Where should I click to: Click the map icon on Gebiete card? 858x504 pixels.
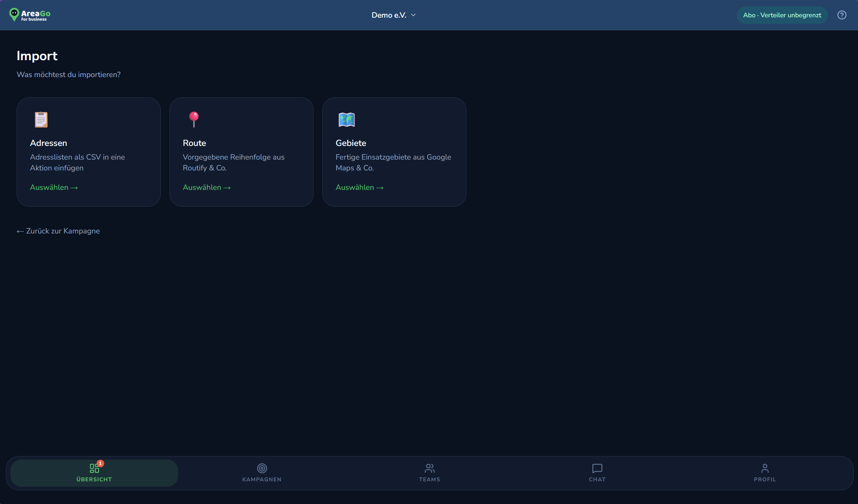pyautogui.click(x=346, y=120)
